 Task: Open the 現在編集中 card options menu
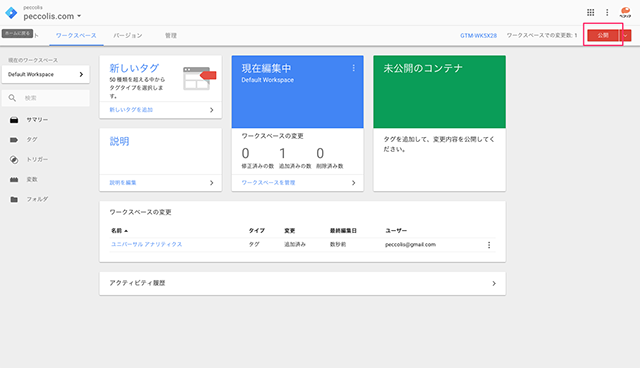click(x=353, y=68)
